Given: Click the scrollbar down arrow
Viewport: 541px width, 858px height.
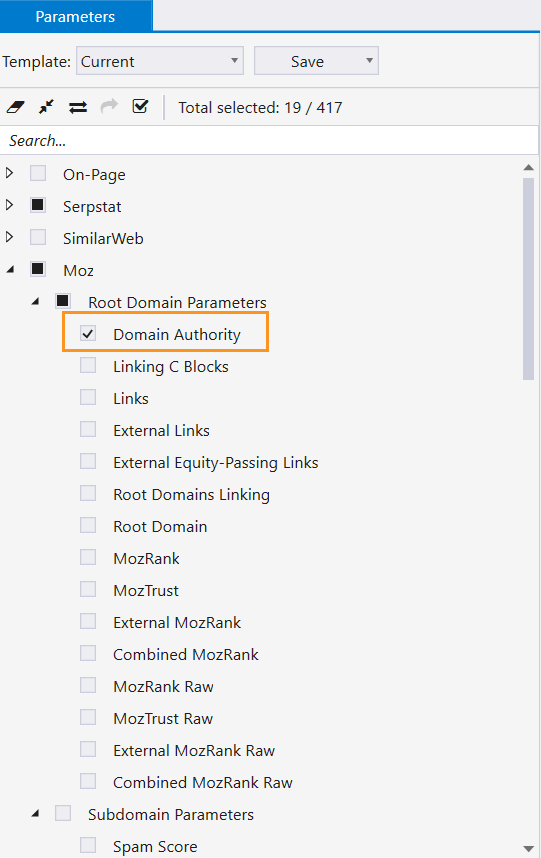Looking at the screenshot, I should point(528,848).
